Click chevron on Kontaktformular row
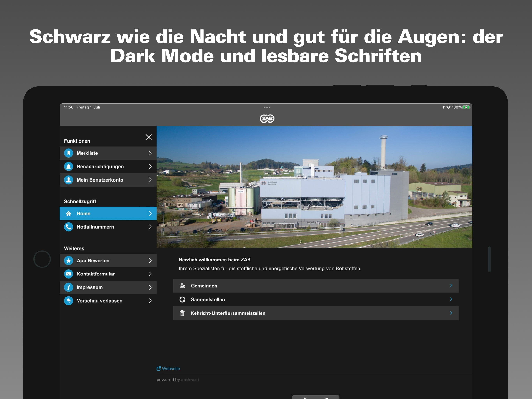The image size is (532, 399). 150,274
